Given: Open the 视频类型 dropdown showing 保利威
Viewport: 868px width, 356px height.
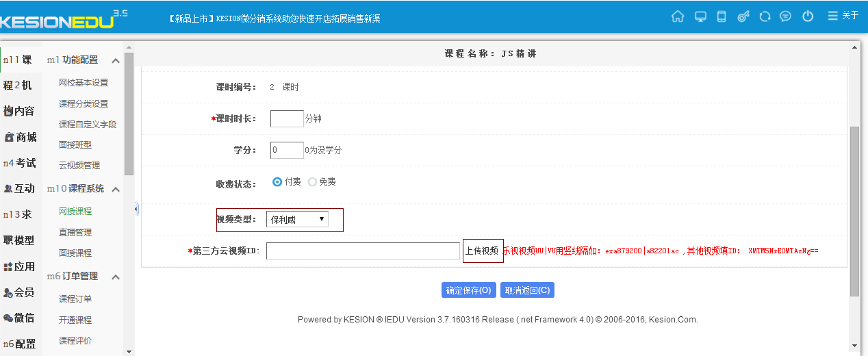Looking at the screenshot, I should point(297,219).
